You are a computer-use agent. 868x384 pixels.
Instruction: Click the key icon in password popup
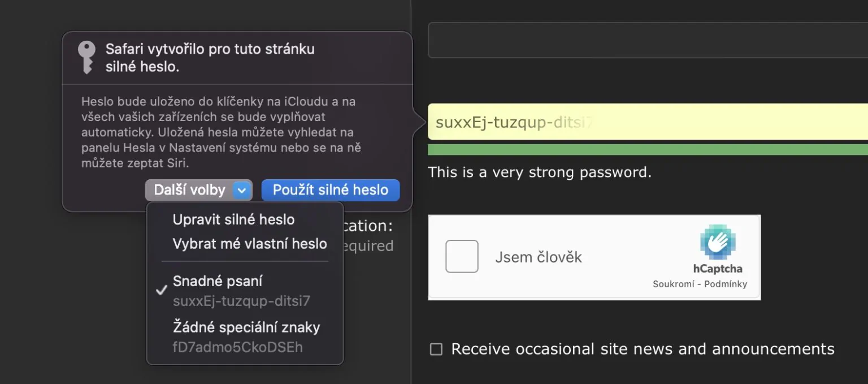point(86,57)
